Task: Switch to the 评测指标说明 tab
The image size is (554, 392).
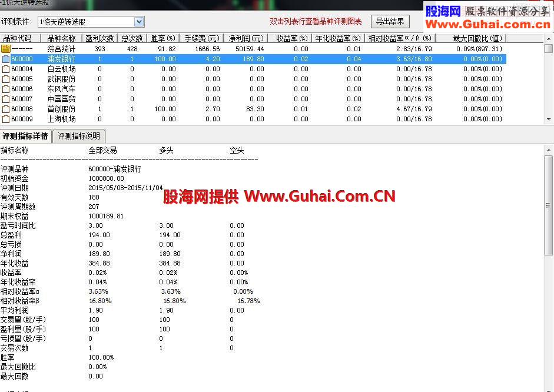Action: (79, 137)
